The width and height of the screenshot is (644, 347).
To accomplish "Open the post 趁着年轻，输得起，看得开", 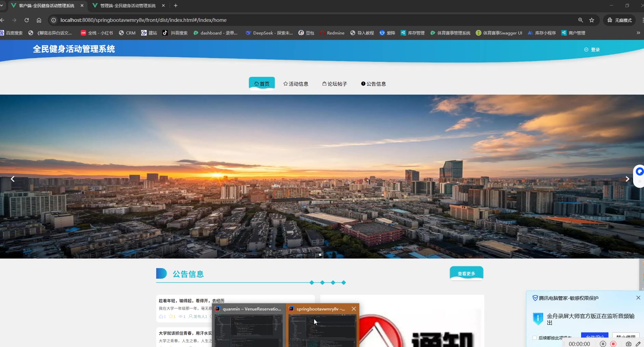I will pyautogui.click(x=191, y=301).
